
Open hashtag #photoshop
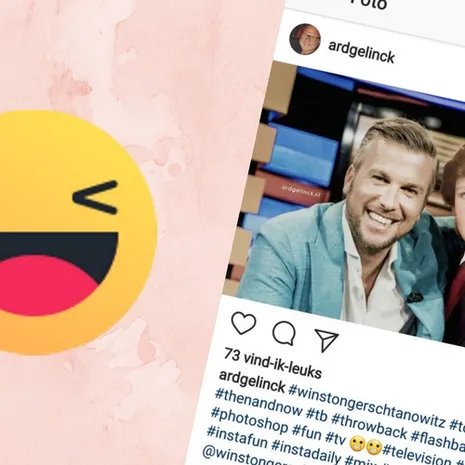coord(249,421)
